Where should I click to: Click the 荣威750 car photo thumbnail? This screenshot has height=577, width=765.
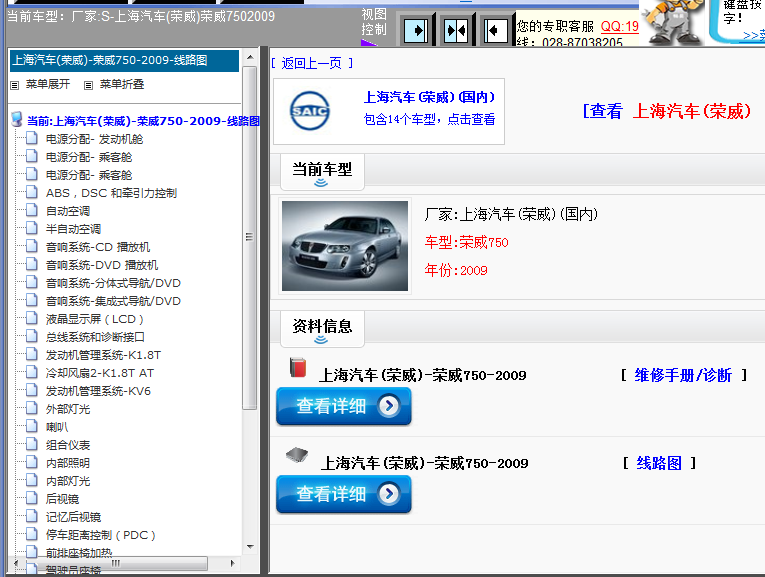pyautogui.click(x=345, y=246)
